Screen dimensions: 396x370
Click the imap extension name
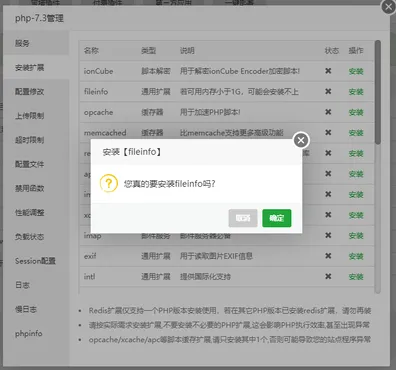tap(92, 236)
